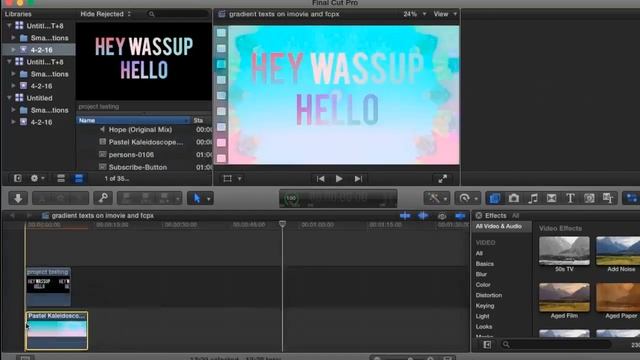Image resolution: width=640 pixels, height=360 pixels.
Task: Toggle snapping in the timeline
Action: [460, 216]
